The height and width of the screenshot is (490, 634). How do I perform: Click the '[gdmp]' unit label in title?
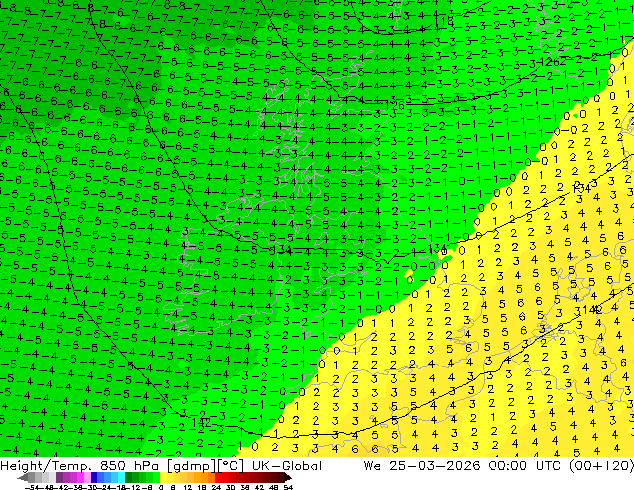click(x=193, y=466)
